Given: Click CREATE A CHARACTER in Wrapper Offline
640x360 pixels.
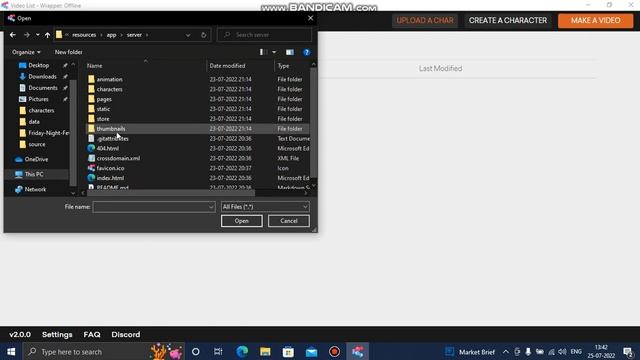Looking at the screenshot, I should coord(508,20).
